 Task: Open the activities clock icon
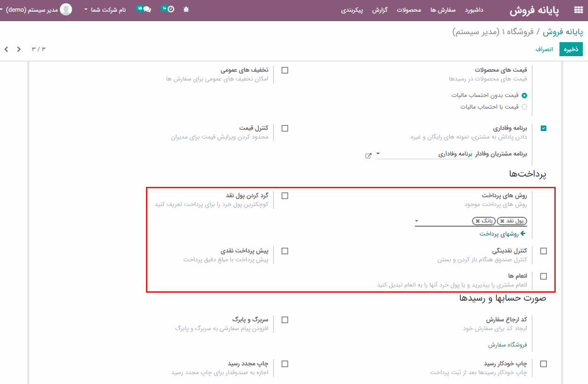point(170,9)
